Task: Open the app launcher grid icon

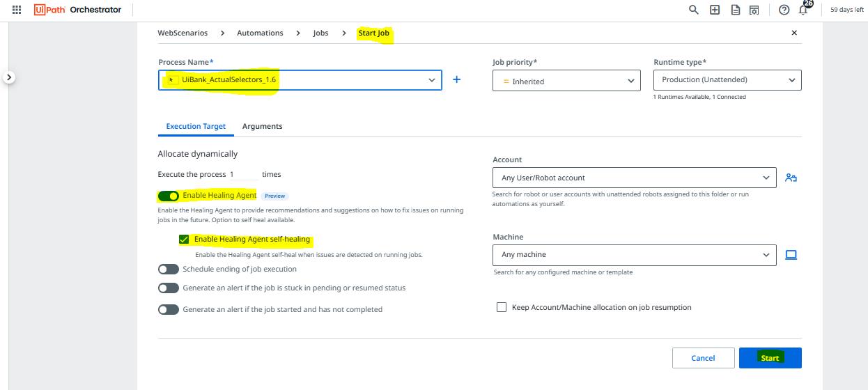Action: pyautogui.click(x=17, y=10)
